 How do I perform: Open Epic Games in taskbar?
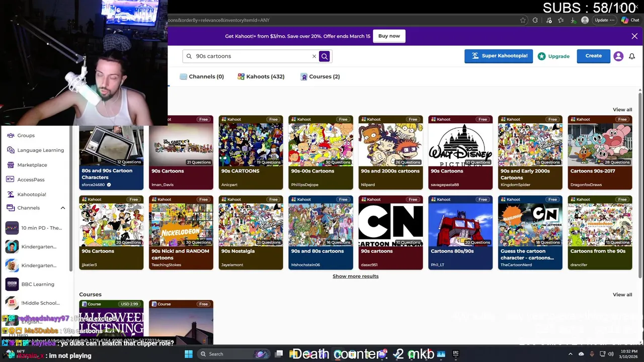point(456,354)
